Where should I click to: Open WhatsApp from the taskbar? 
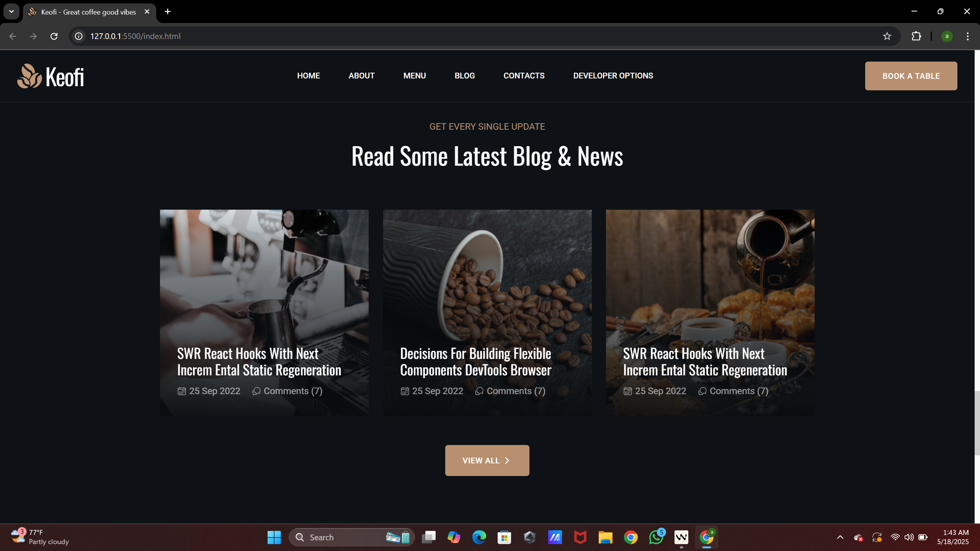click(x=656, y=537)
